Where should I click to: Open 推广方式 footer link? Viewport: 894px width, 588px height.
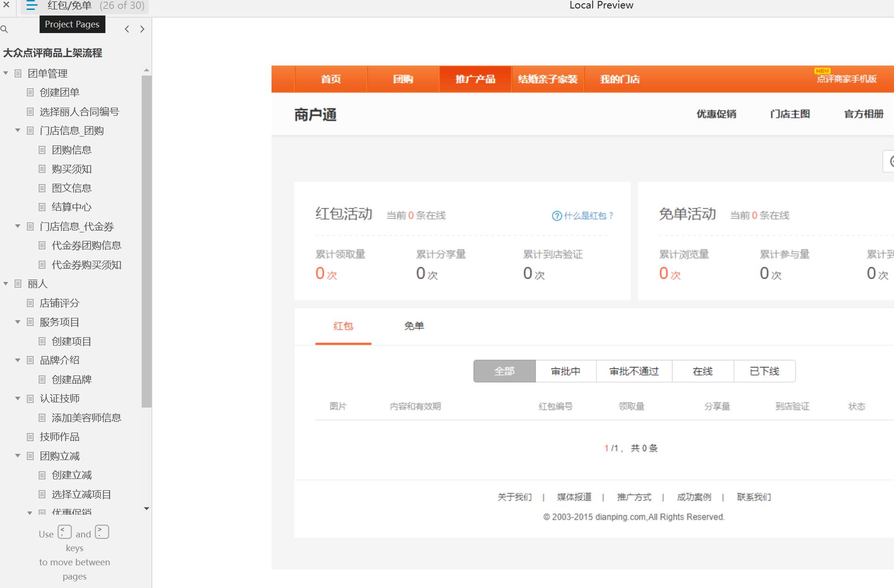click(x=634, y=497)
